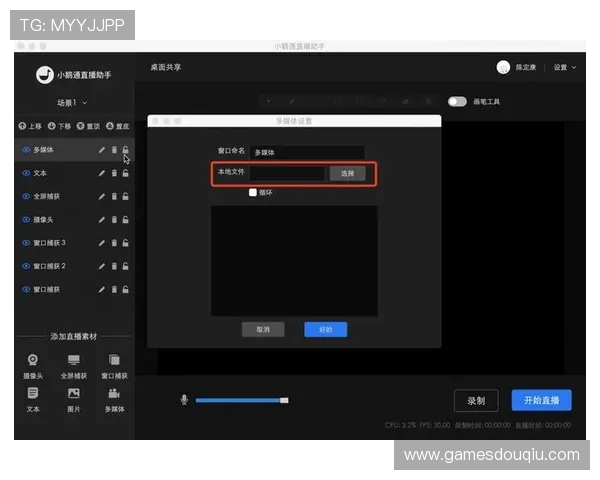Add a 多媒体 media source
The image size is (600, 480).
pyautogui.click(x=114, y=399)
